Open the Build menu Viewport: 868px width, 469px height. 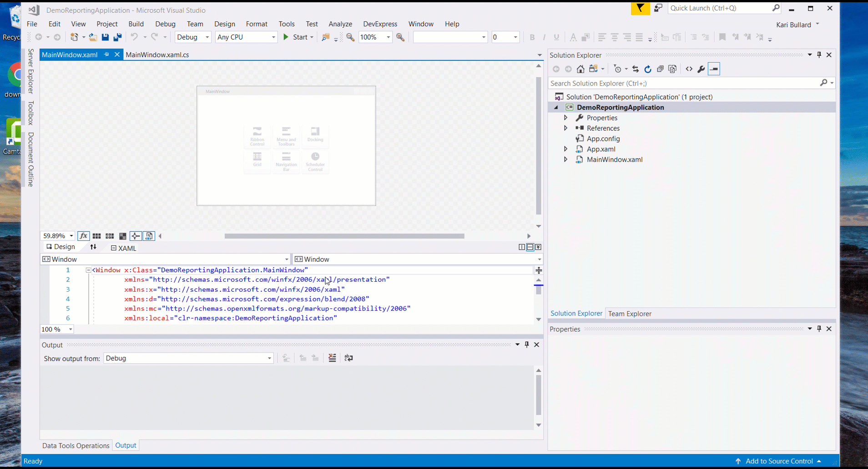click(x=136, y=24)
